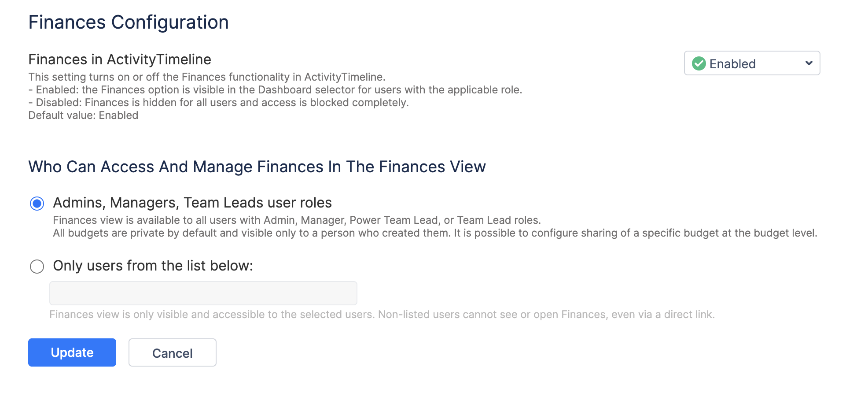
Task: Click the Cancel button
Action: point(173,352)
